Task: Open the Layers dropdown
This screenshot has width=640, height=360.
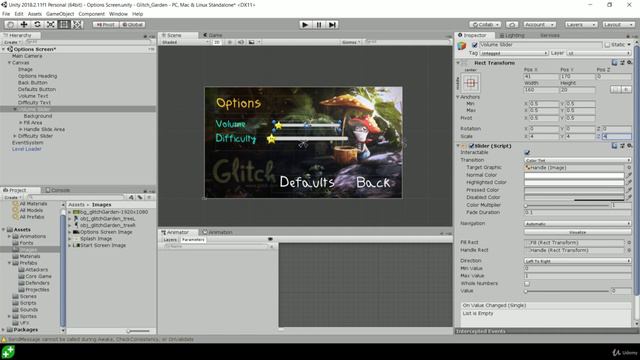Action: tap(581, 24)
